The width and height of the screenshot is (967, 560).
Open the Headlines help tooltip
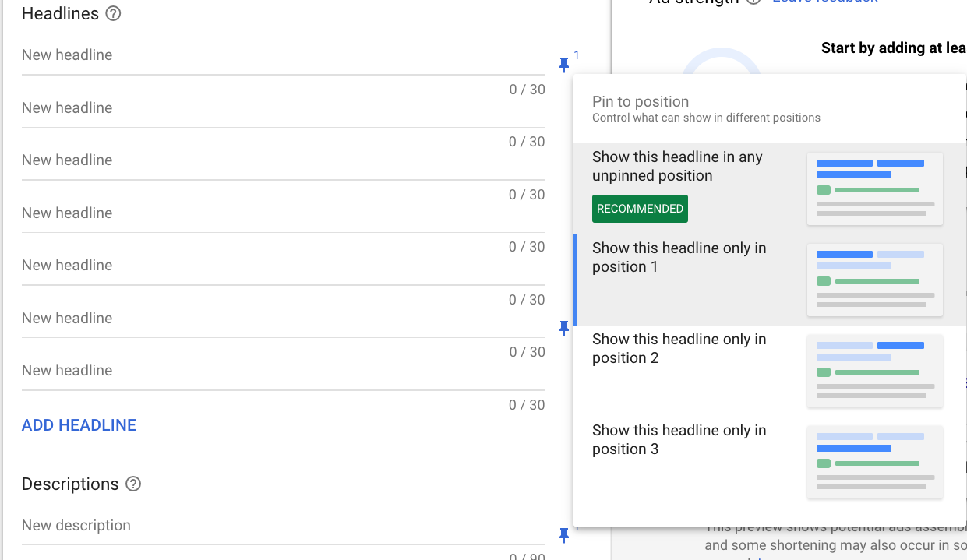coord(113,13)
